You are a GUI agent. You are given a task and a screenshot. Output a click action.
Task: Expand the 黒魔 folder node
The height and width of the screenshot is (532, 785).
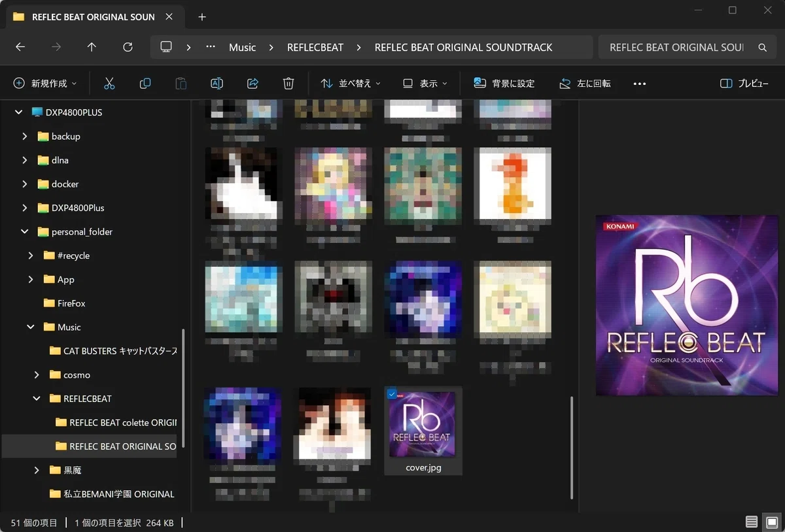(37, 471)
